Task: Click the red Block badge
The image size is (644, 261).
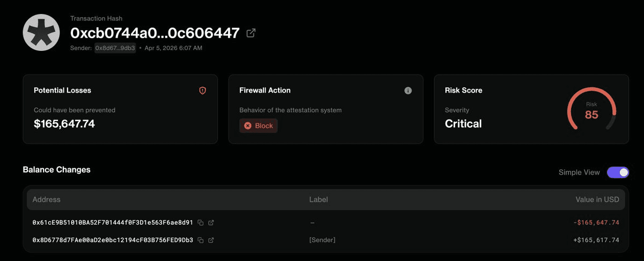Action: [259, 126]
